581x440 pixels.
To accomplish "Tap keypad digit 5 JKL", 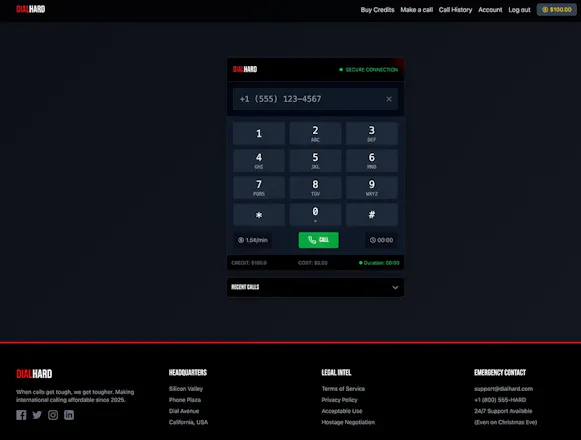I will tap(315, 161).
